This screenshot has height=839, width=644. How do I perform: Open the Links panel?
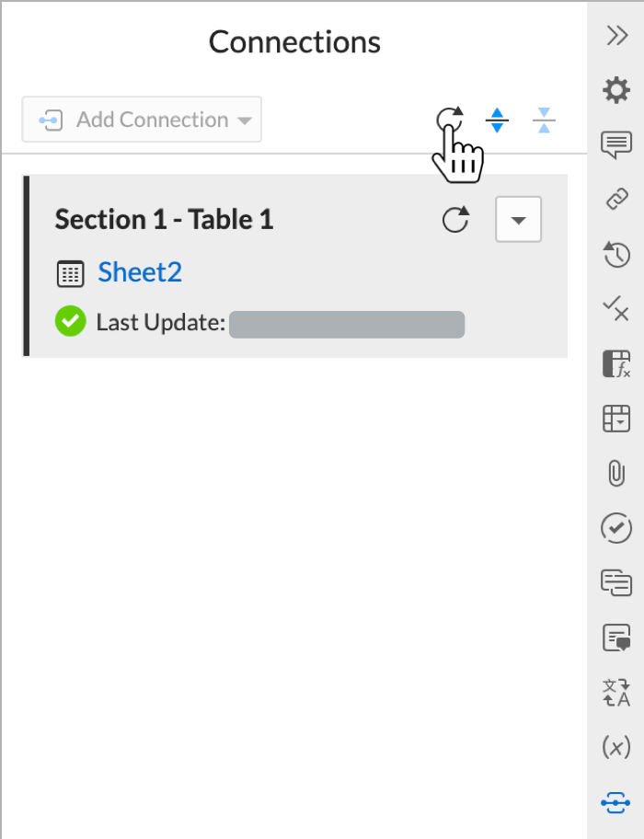[615, 200]
